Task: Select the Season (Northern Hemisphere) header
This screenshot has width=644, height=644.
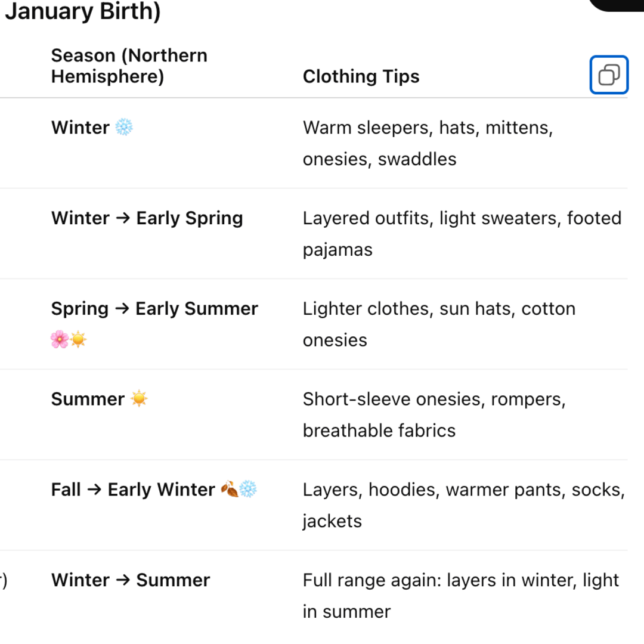Action: point(129,66)
